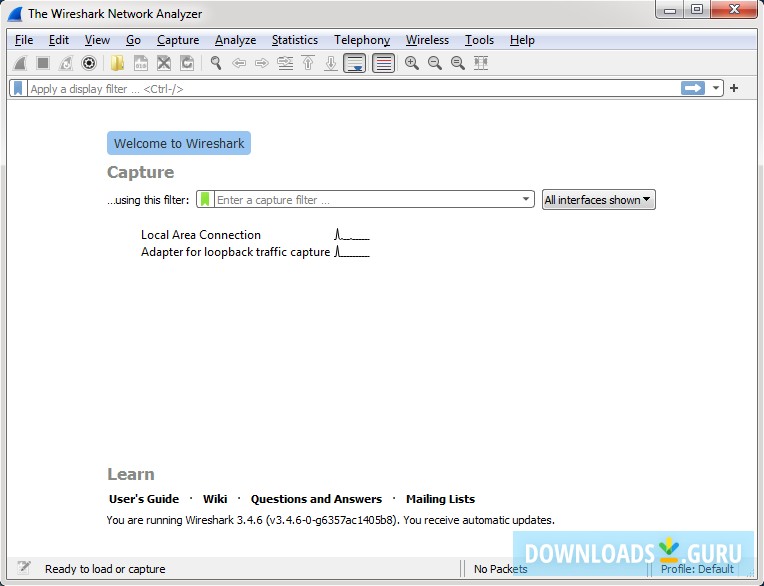Open display filter history dropdown arrow

(x=716, y=88)
